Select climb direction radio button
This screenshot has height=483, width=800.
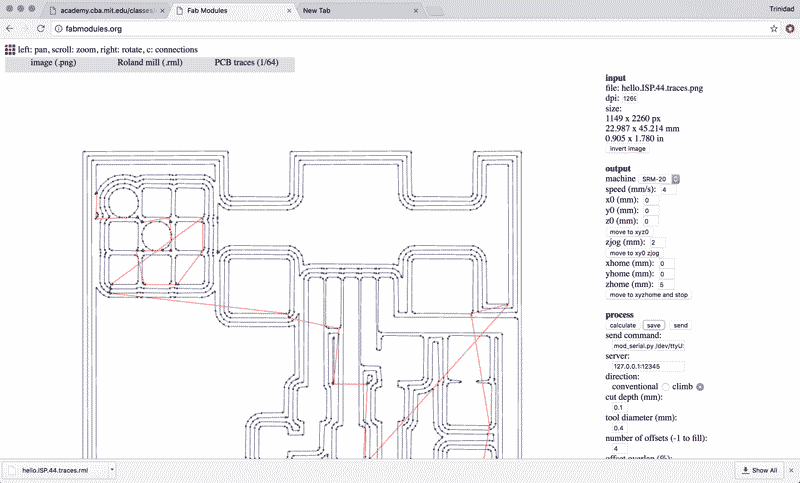click(x=700, y=387)
